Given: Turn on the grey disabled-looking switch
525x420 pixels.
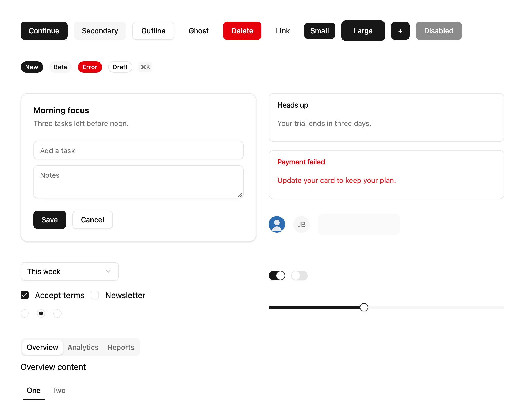Looking at the screenshot, I should pyautogui.click(x=299, y=276).
